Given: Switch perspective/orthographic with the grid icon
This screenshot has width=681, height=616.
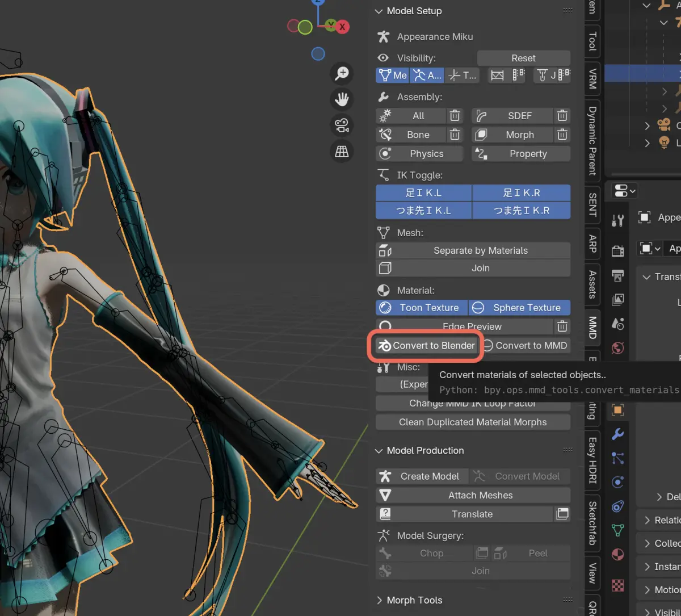Looking at the screenshot, I should click(x=342, y=151).
